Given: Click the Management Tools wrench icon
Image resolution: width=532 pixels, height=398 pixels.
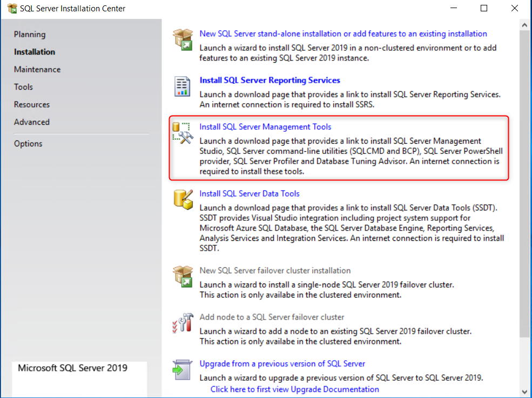Looking at the screenshot, I should pyautogui.click(x=183, y=133).
